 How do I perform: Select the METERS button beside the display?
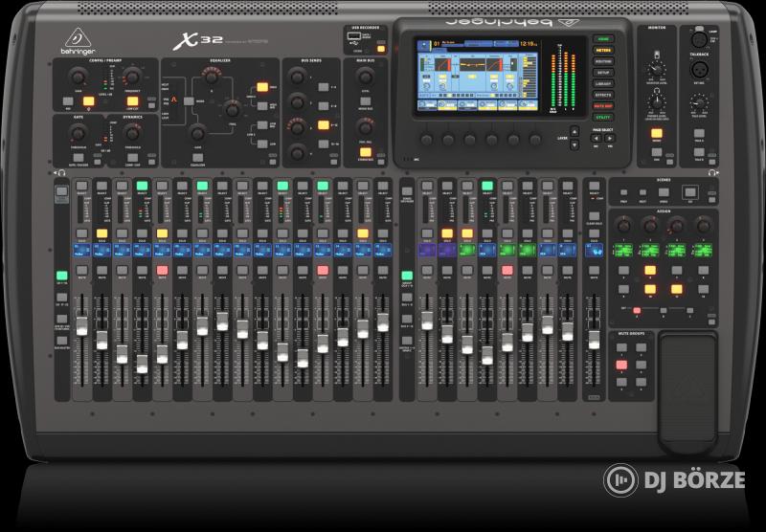tap(603, 51)
